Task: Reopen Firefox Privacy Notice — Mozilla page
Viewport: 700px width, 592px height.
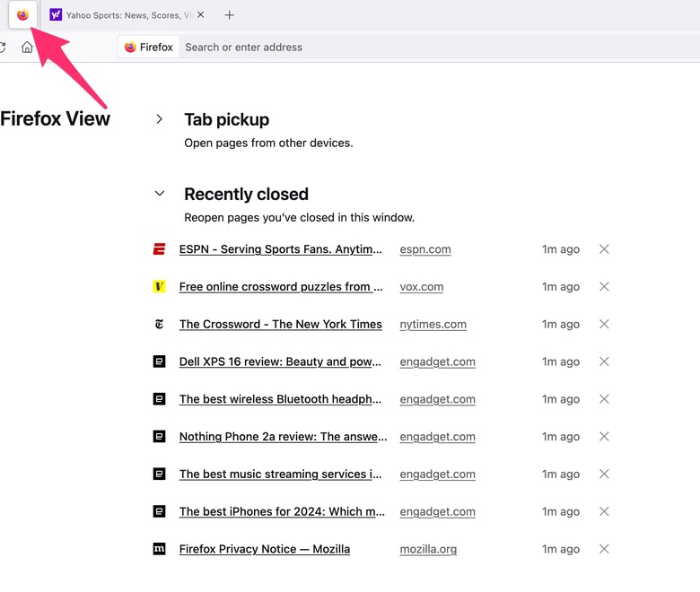Action: [x=264, y=549]
